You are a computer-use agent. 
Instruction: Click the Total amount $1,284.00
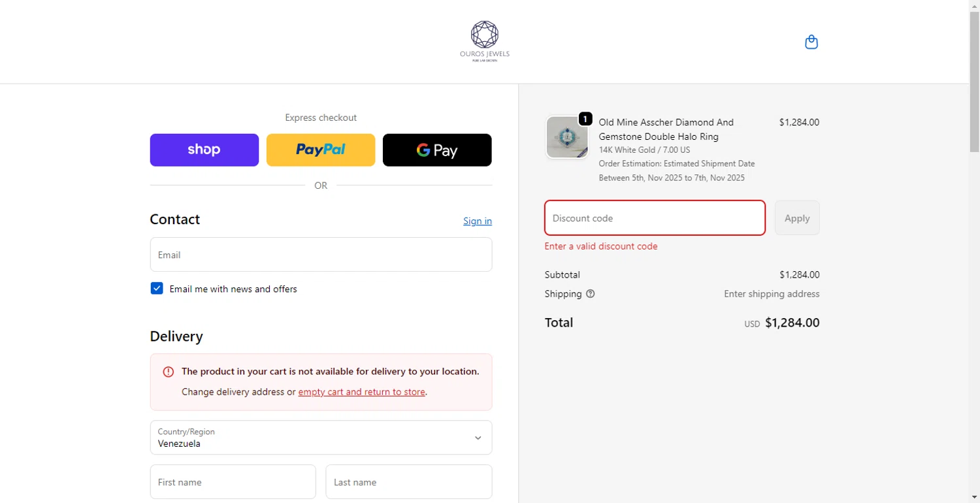tap(792, 323)
